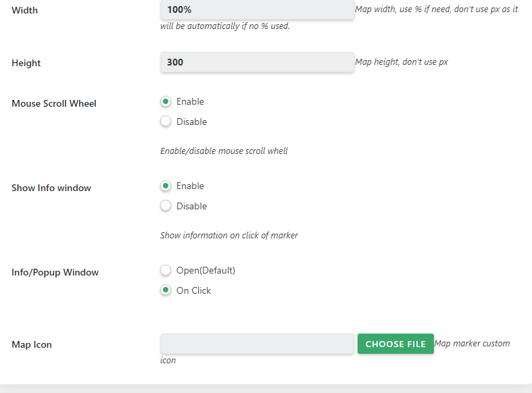Click the Width field label
The image size is (532, 393).
[25, 10]
